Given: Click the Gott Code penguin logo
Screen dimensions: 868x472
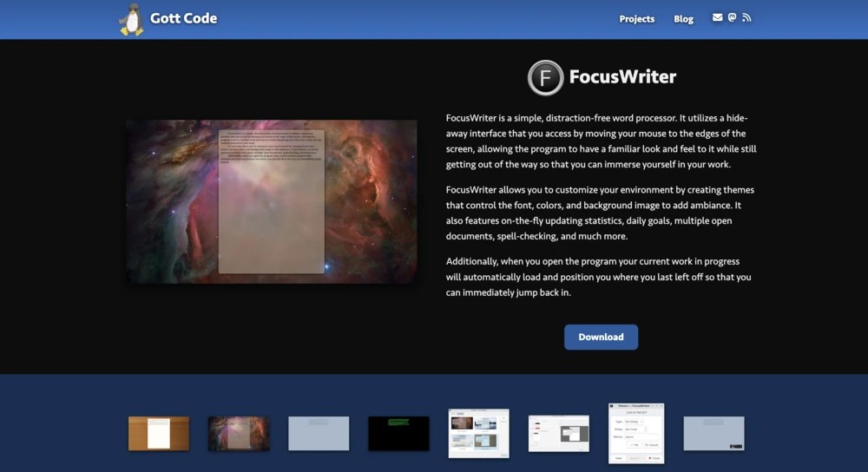Looking at the screenshot, I should (x=131, y=19).
